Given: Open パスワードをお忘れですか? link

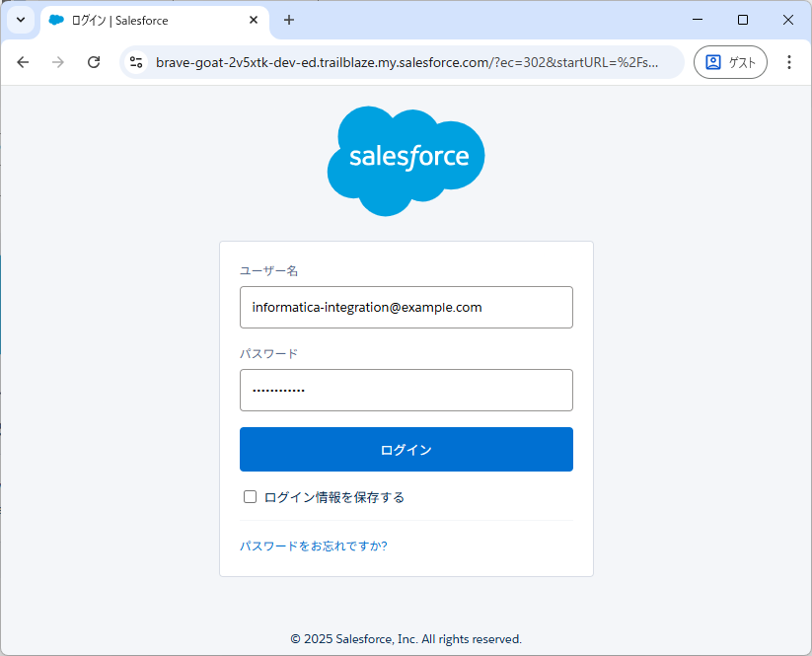Looking at the screenshot, I should 314,546.
